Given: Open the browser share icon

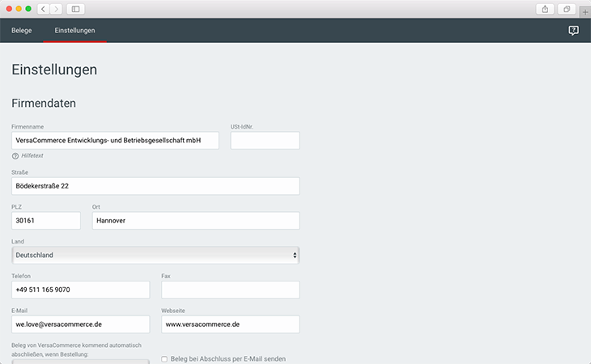Looking at the screenshot, I should (545, 9).
